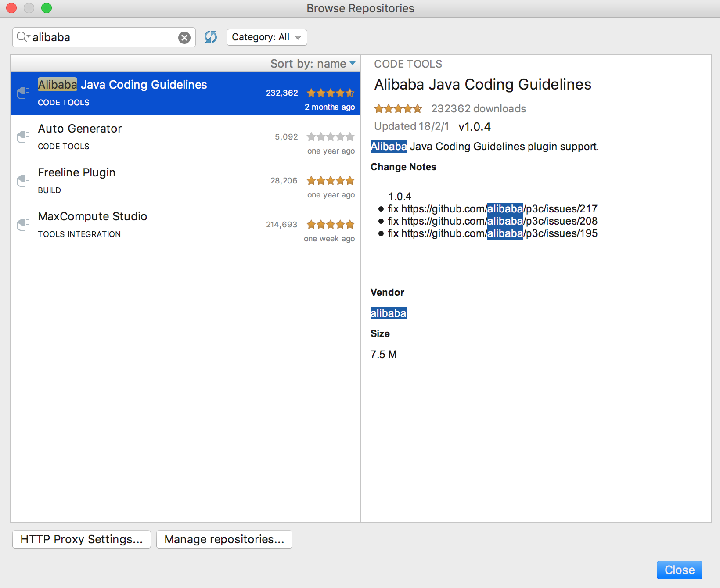The image size is (720, 588).
Task: Click the Change Notes heading
Action: pyautogui.click(x=403, y=167)
